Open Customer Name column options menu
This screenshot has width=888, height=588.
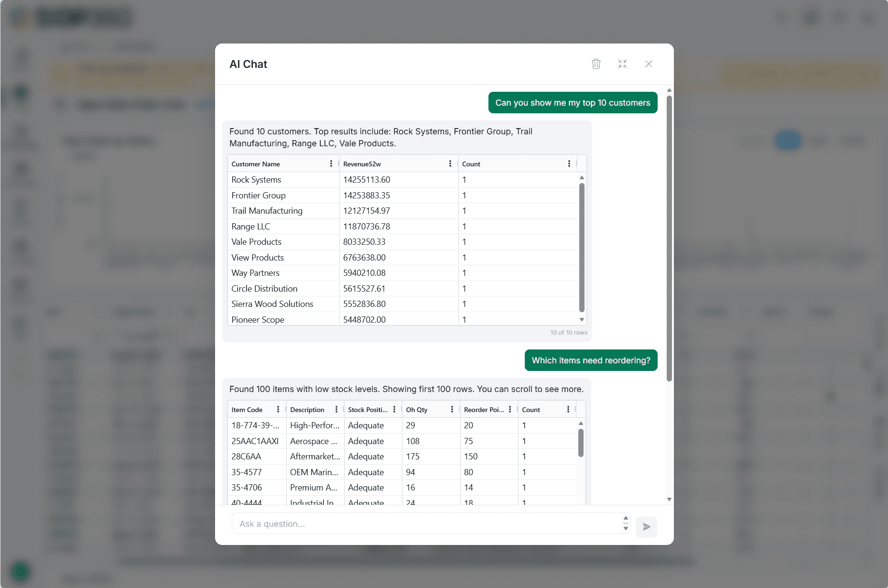tap(331, 164)
